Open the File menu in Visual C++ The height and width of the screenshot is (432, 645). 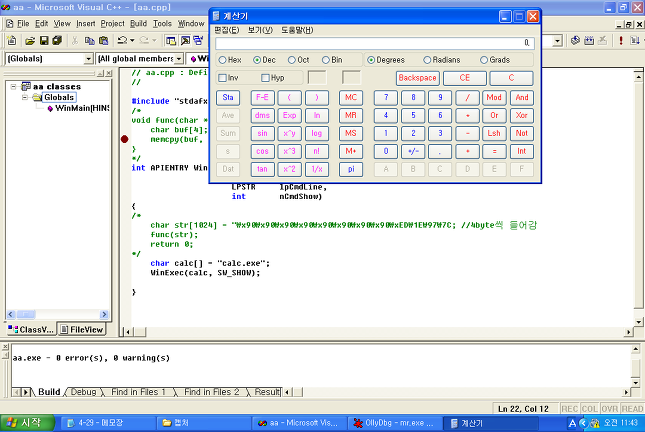point(23,24)
